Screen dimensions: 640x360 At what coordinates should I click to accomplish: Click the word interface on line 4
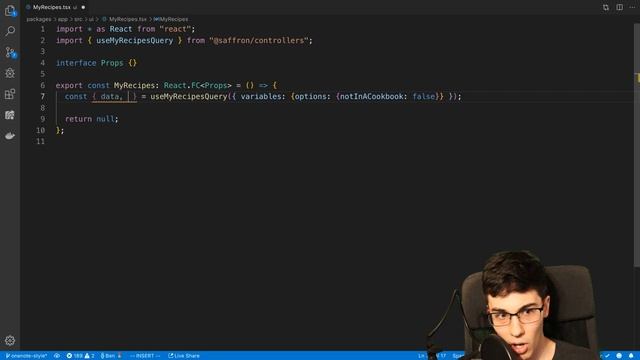point(76,63)
